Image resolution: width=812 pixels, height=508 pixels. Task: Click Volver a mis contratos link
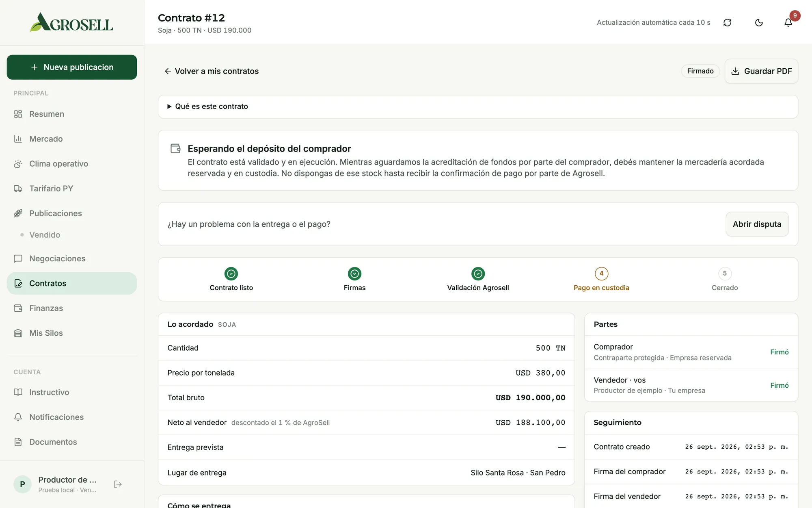click(212, 71)
